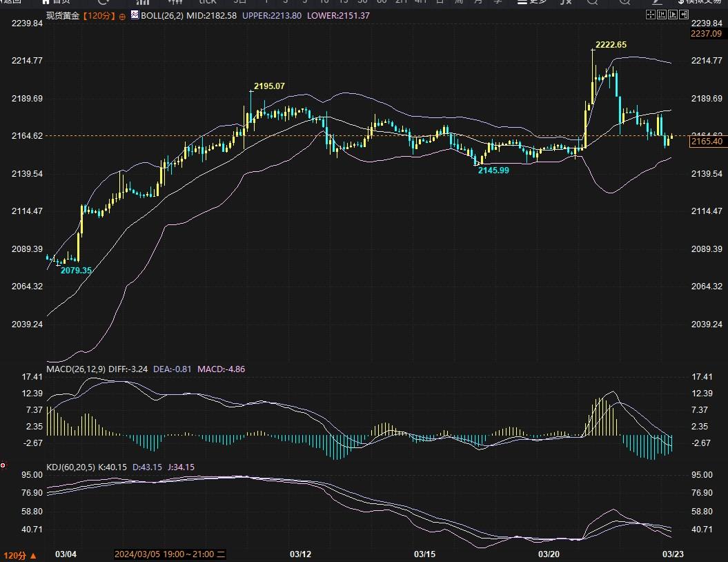Expand the 120分 period selector at bottom left
Image resolution: width=728 pixels, height=562 pixels.
[x=19, y=555]
